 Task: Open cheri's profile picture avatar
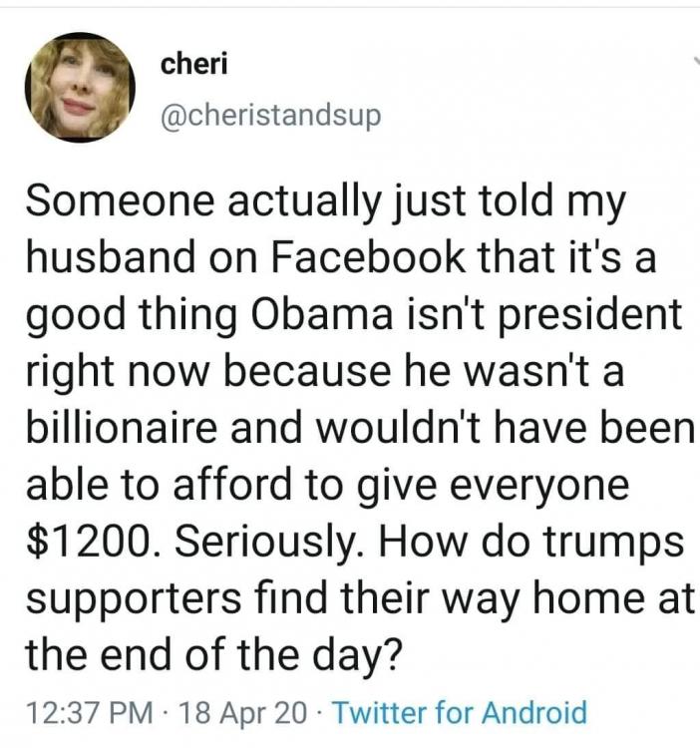click(78, 88)
